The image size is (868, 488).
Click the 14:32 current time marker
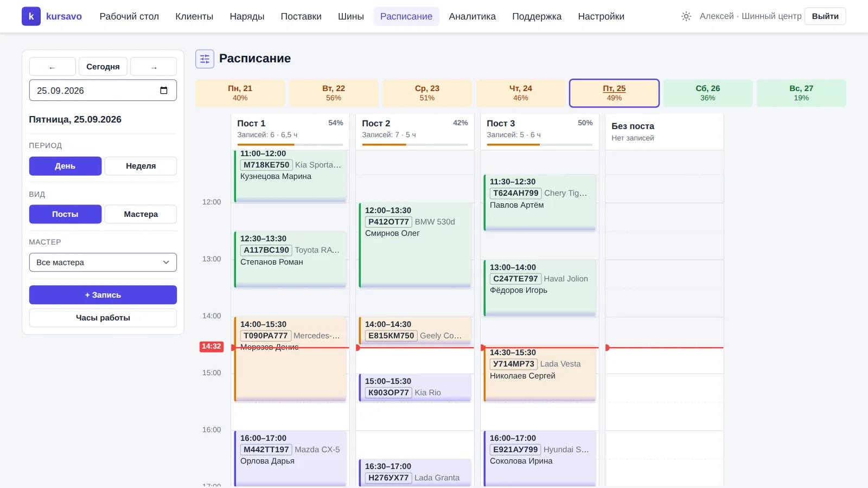(x=212, y=346)
